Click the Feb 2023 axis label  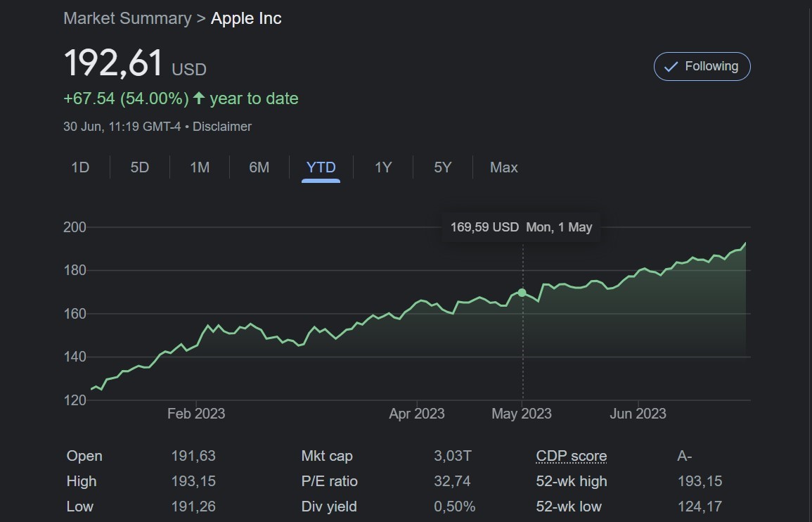coord(196,414)
